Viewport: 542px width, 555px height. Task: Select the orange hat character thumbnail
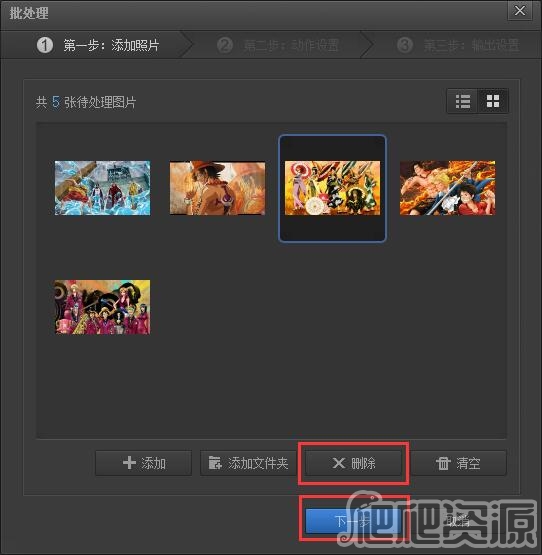click(x=217, y=188)
